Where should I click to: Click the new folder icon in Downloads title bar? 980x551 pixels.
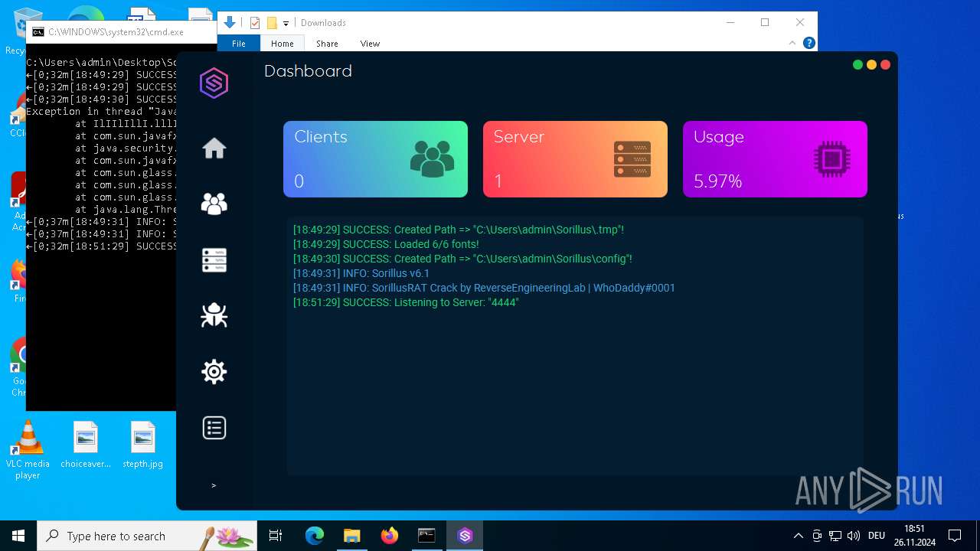tap(272, 23)
